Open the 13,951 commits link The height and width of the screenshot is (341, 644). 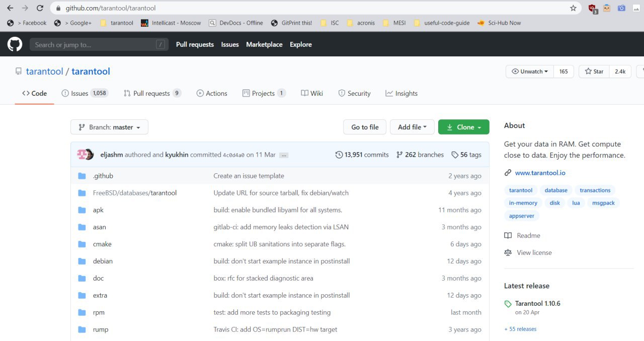point(362,155)
